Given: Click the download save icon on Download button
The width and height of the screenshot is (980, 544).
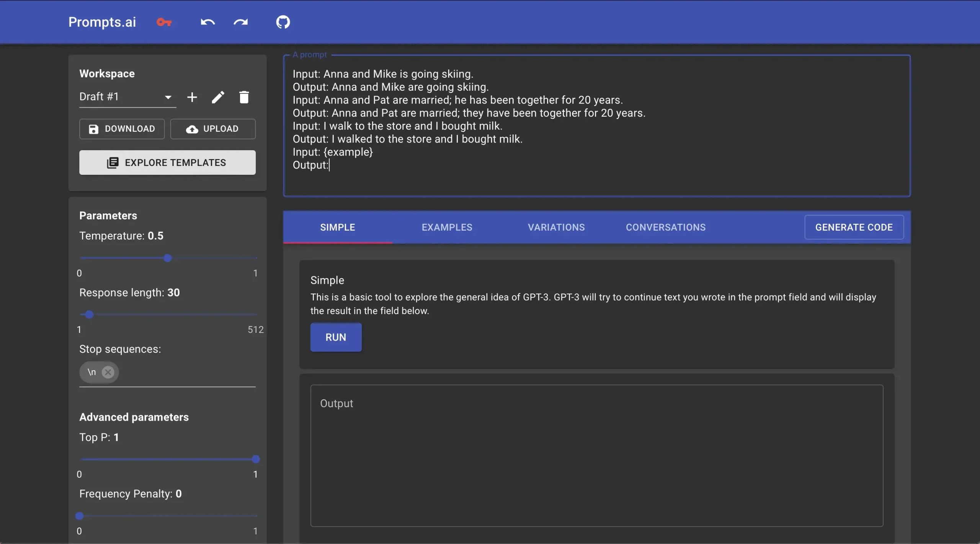Looking at the screenshot, I should point(93,129).
